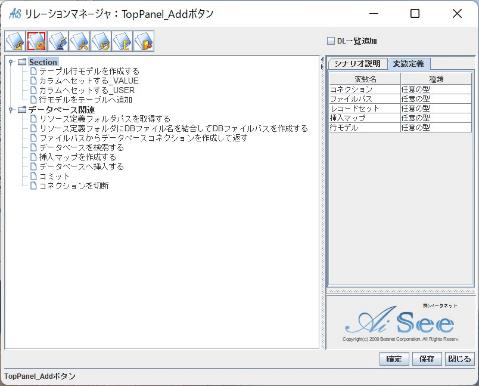Image resolution: width=479 pixels, height=386 pixels.
Task: Select the レコードセット variable cell
Action: tap(365, 108)
